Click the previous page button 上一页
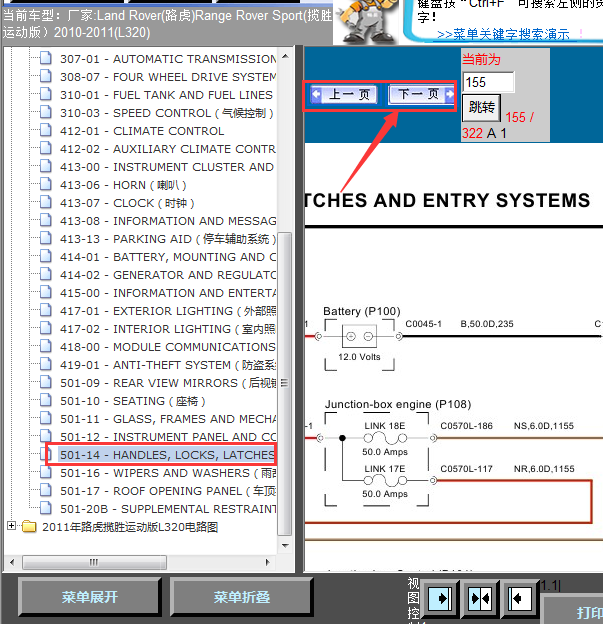This screenshot has height=624, width=603. [x=343, y=95]
